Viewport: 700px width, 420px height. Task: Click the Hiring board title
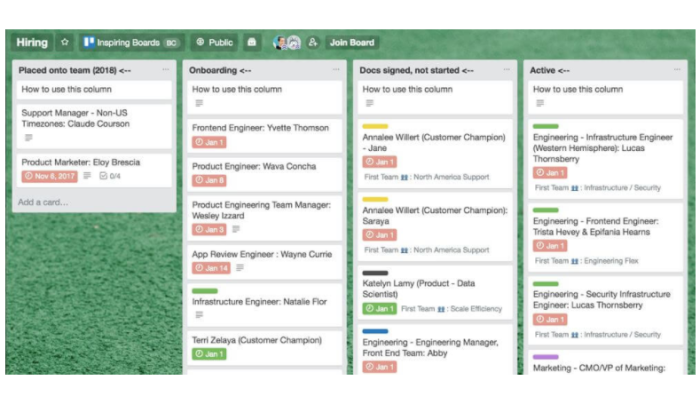(32, 42)
